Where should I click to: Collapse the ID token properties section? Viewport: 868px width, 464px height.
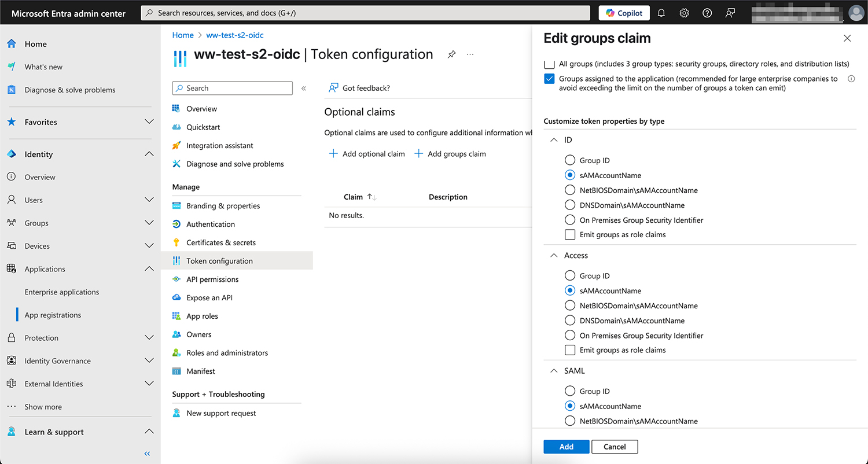coord(554,140)
